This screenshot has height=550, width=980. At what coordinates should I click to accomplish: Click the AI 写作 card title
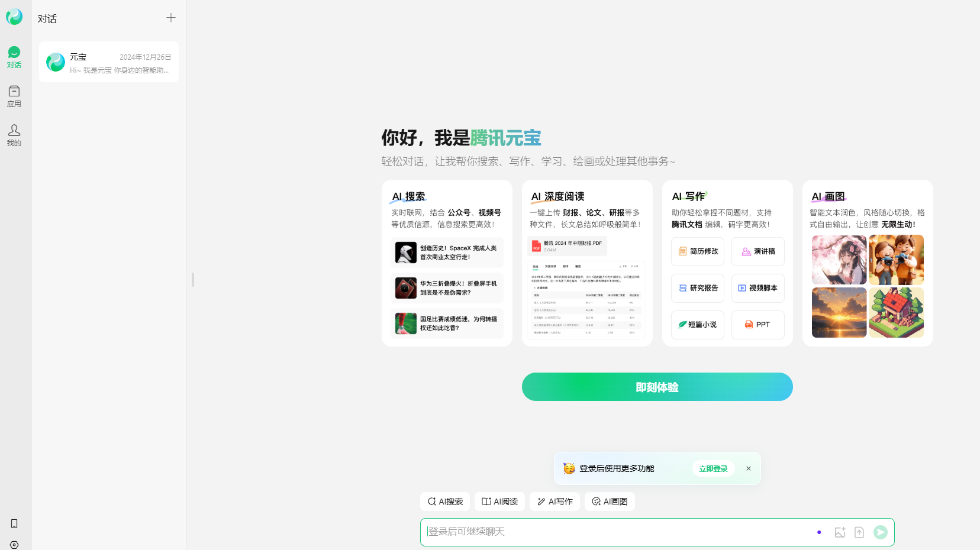tap(688, 196)
